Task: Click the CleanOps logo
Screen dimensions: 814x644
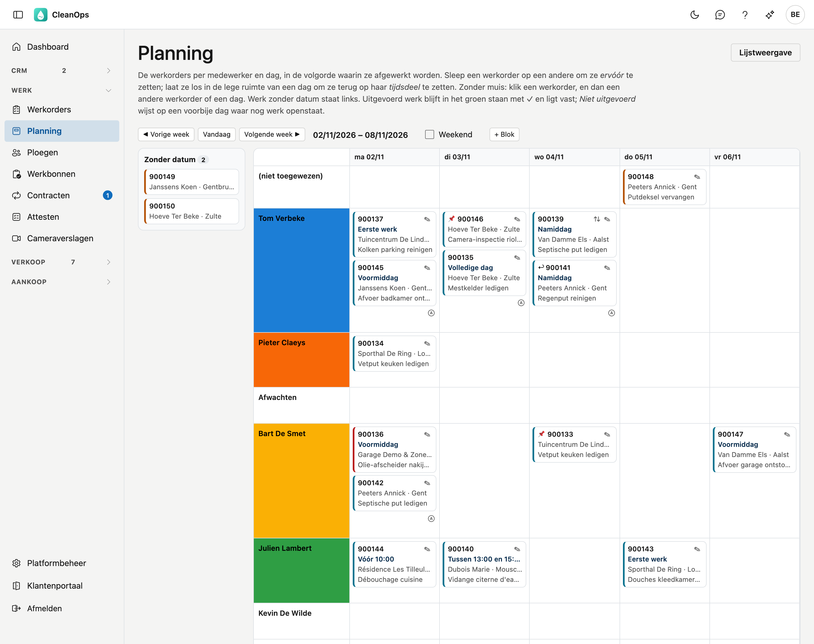Action: (x=40, y=15)
